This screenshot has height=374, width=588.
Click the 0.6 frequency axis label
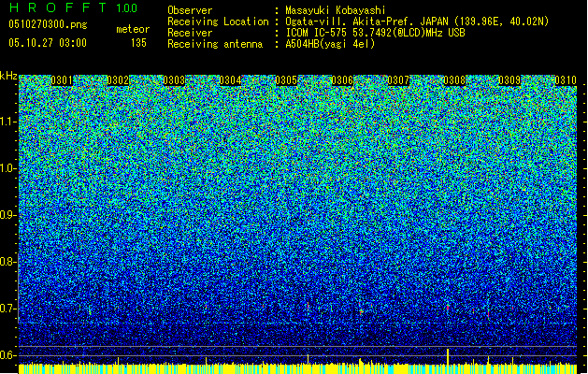[7, 355]
